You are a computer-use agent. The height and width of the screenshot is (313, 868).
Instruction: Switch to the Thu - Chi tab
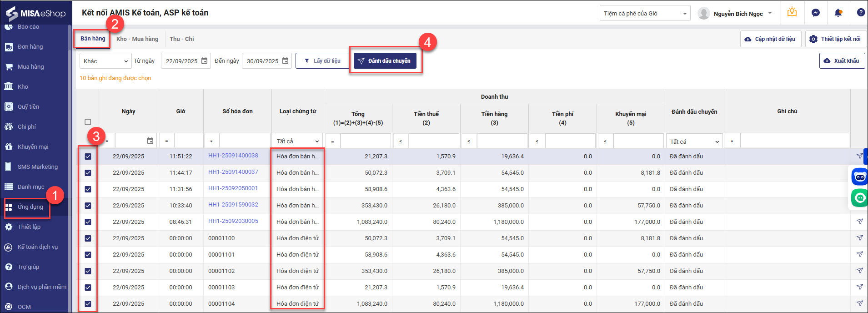pos(181,39)
